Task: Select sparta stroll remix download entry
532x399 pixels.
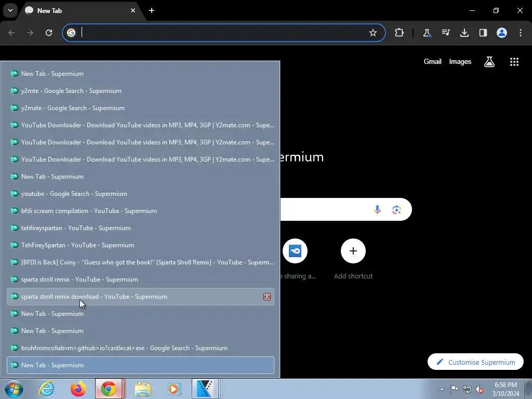Action: (x=140, y=297)
